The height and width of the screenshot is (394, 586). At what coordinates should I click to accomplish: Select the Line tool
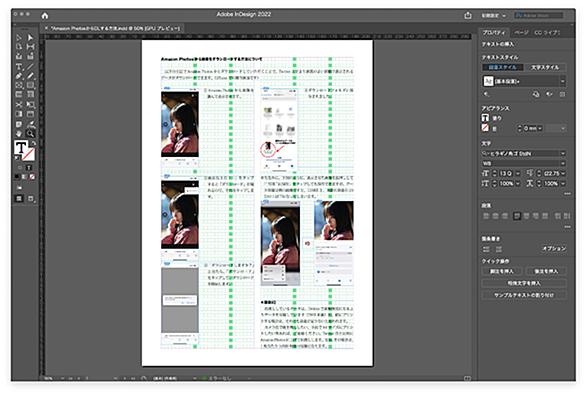tap(30, 67)
